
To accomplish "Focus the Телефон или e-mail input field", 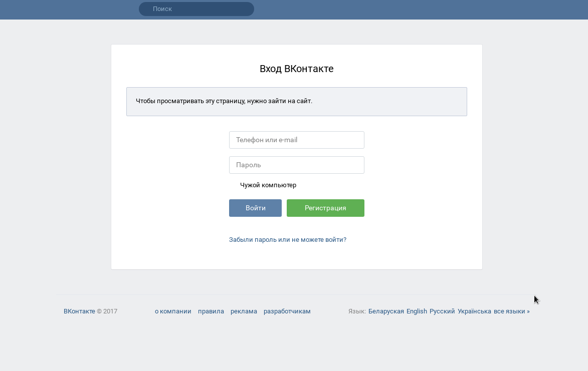I will click(296, 140).
